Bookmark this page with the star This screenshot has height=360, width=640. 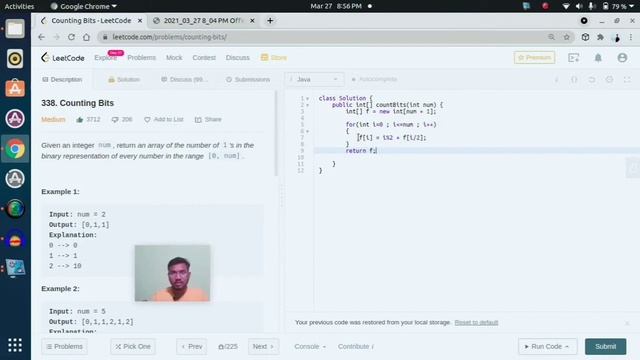click(567, 37)
